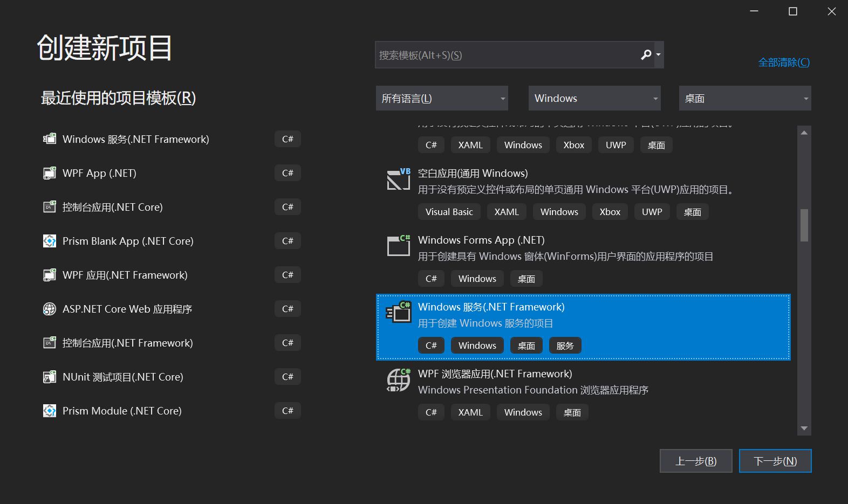Click the 下一步 next button
The height and width of the screenshot is (504, 848).
click(x=775, y=461)
